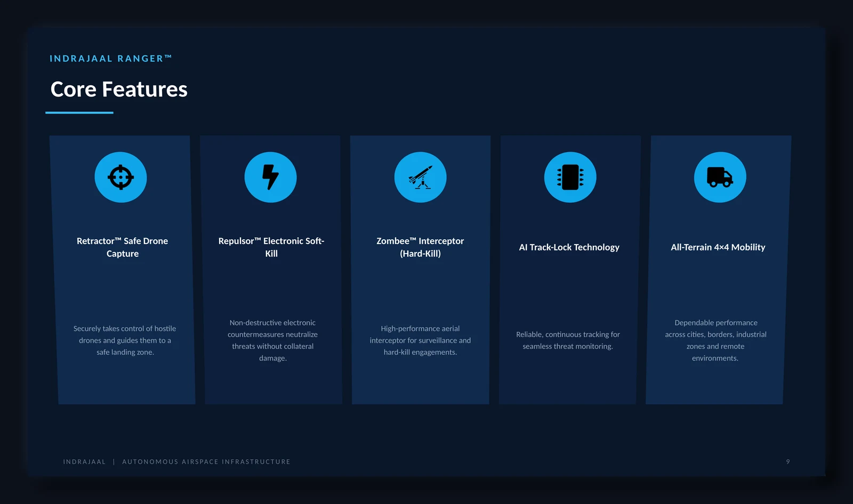
Task: Click the "INDRAJAAL RANGER™" header label
Action: 111,59
